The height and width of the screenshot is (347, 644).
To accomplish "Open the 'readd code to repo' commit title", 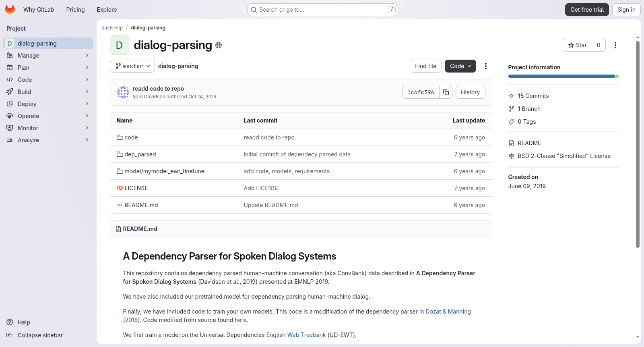I will pyautogui.click(x=158, y=89).
